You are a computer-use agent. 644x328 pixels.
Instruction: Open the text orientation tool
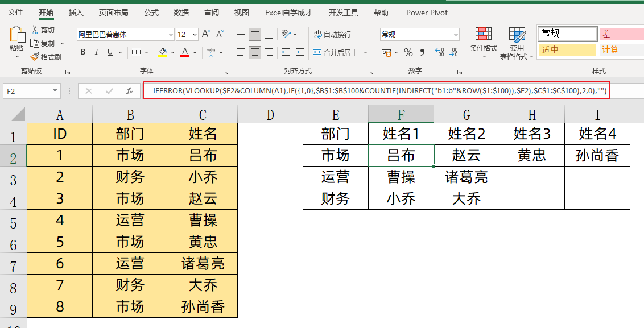(286, 34)
